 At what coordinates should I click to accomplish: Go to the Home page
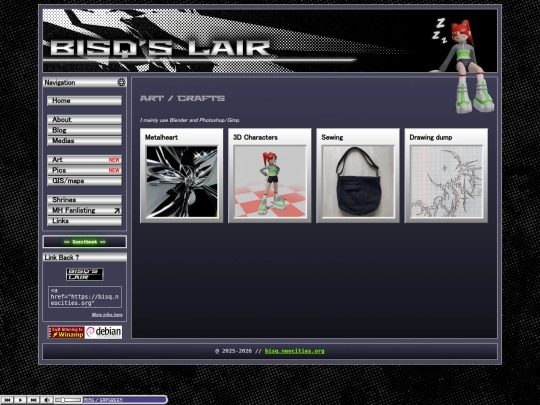[84, 101]
